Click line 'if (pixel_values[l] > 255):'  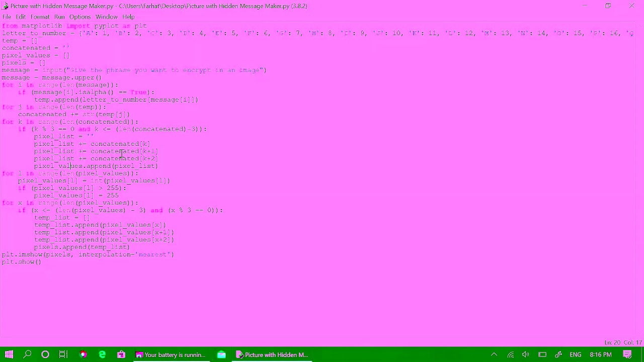pos(72,188)
